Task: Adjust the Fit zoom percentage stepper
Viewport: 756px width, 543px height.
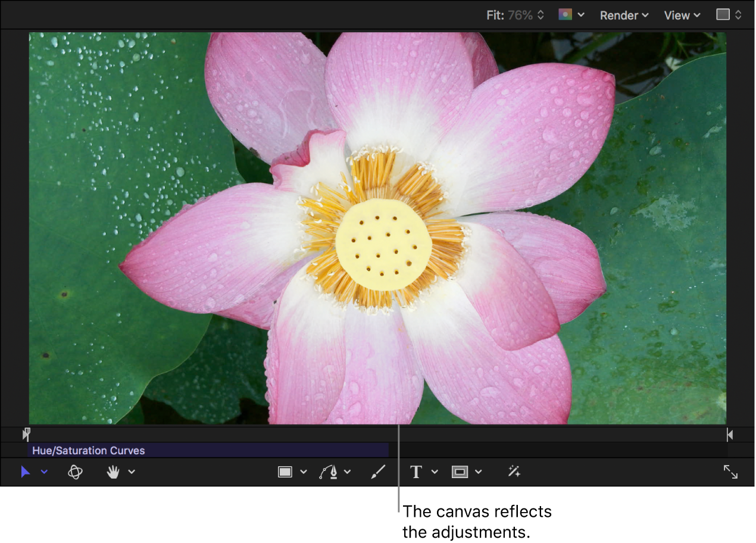Action: (541, 15)
